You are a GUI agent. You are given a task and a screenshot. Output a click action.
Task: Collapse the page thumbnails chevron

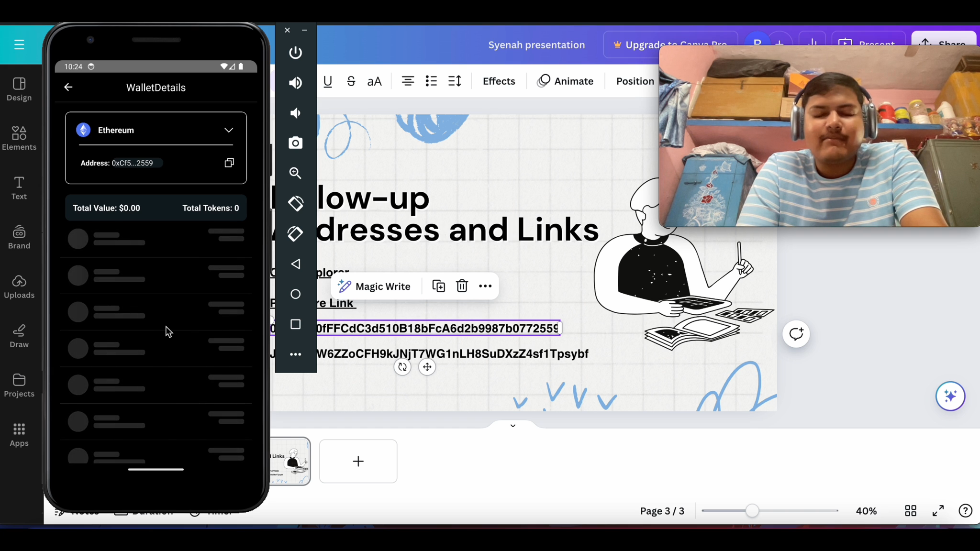click(512, 426)
